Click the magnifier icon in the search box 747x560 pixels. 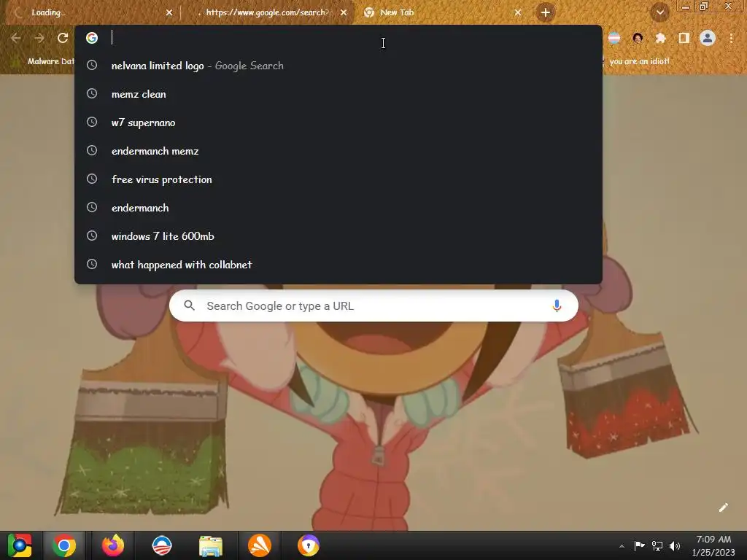point(190,306)
